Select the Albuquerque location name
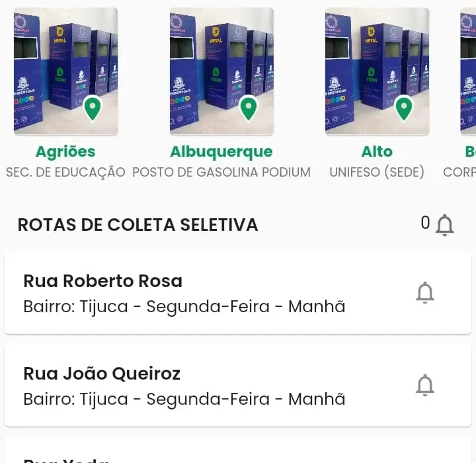Viewport: 476px width, 463px height. tap(221, 151)
